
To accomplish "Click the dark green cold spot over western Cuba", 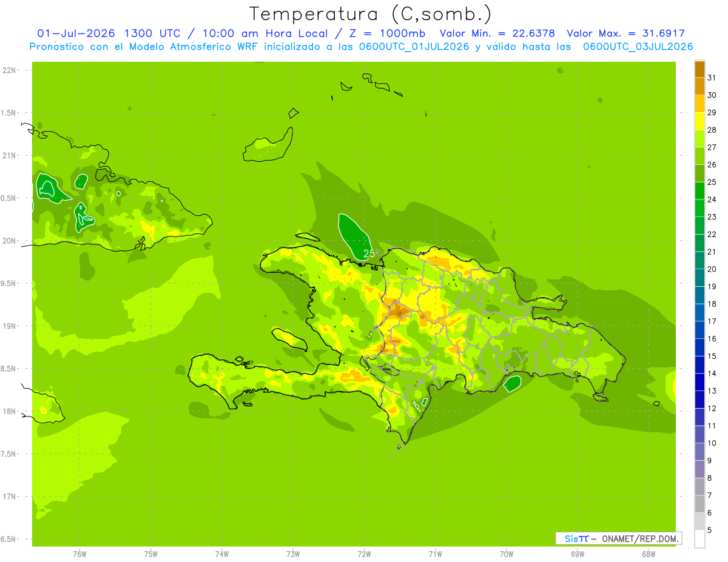I will (x=51, y=188).
